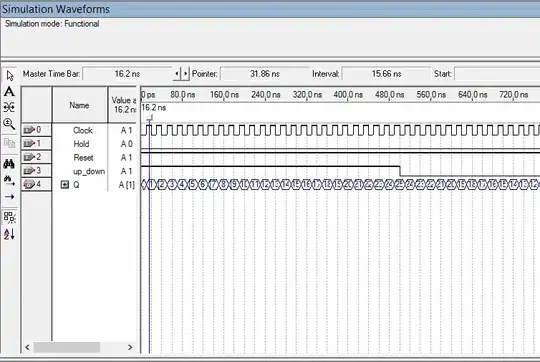Select the text annotation tool

coord(9,92)
